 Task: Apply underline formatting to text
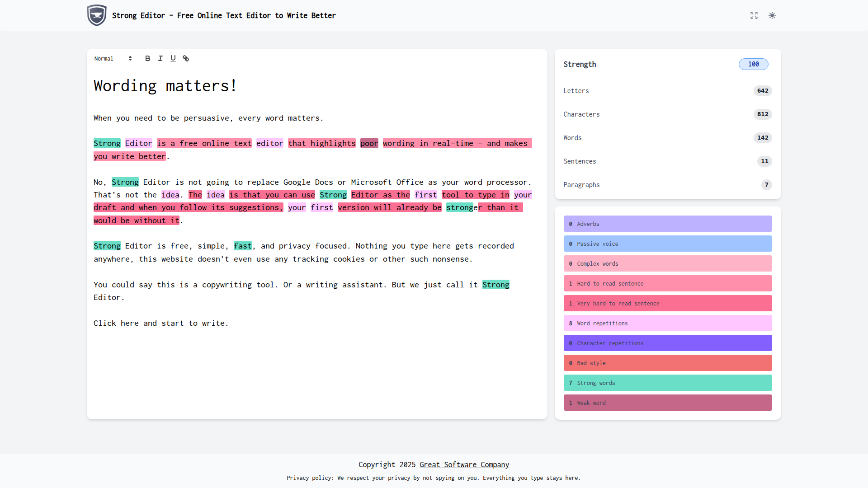(173, 58)
